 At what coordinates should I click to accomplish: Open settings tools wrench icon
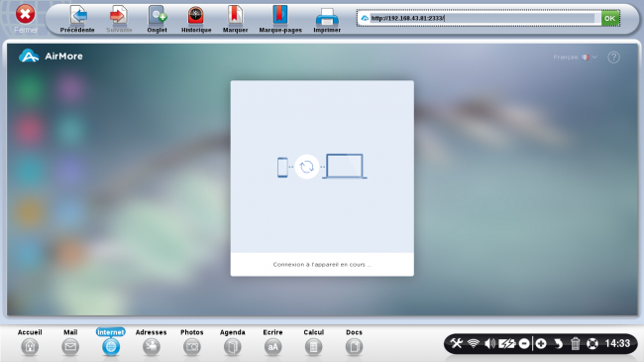456,343
